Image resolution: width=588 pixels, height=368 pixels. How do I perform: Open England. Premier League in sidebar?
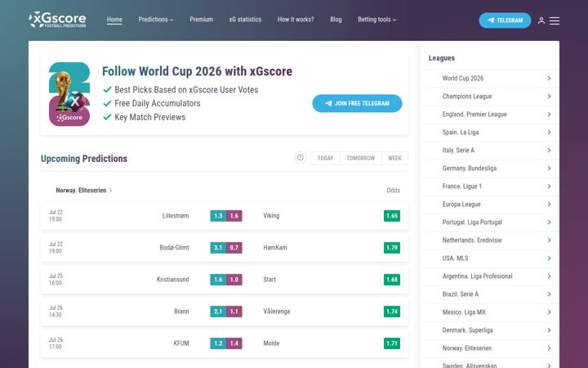pos(490,114)
